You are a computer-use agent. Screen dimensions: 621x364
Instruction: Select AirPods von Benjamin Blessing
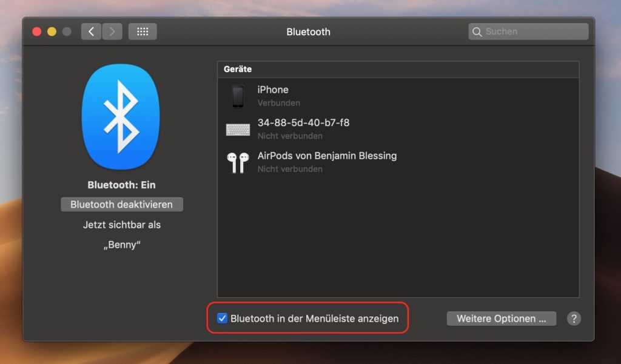point(398,162)
